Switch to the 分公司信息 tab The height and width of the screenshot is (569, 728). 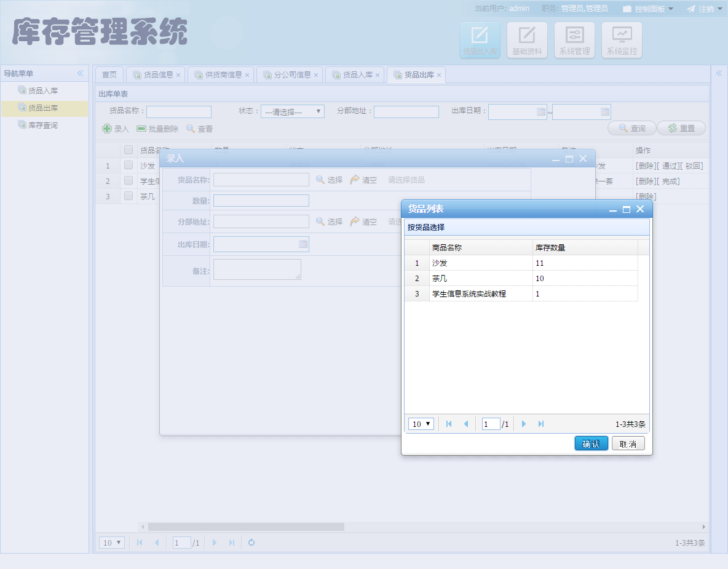(289, 75)
